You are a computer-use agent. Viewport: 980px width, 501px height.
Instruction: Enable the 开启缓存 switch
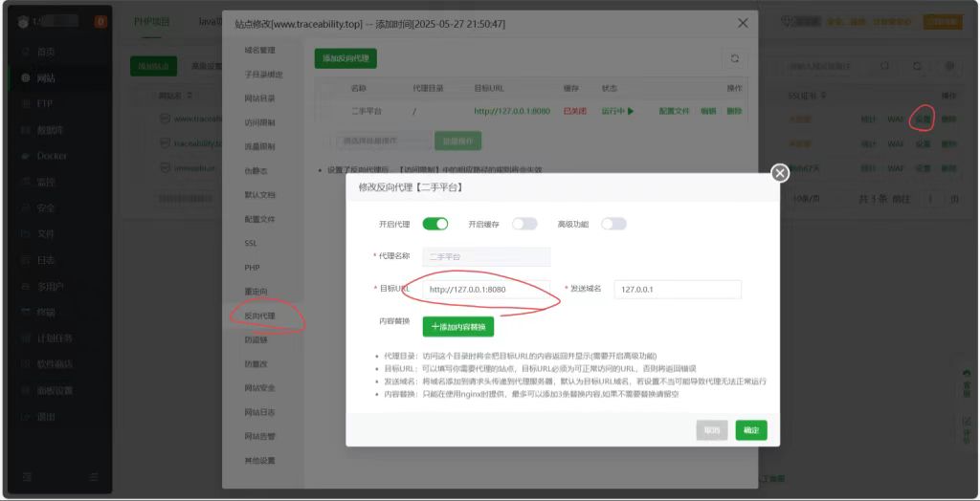pyautogui.click(x=524, y=224)
